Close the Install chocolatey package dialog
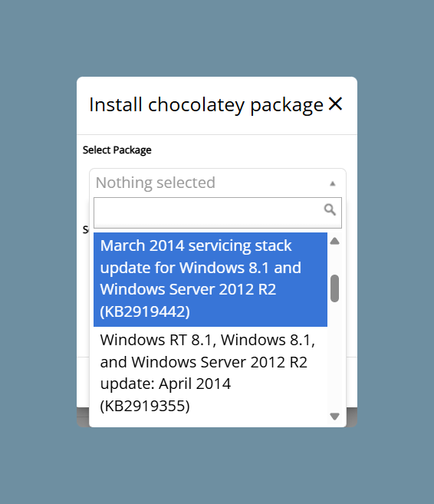434x504 pixels. [x=335, y=104]
